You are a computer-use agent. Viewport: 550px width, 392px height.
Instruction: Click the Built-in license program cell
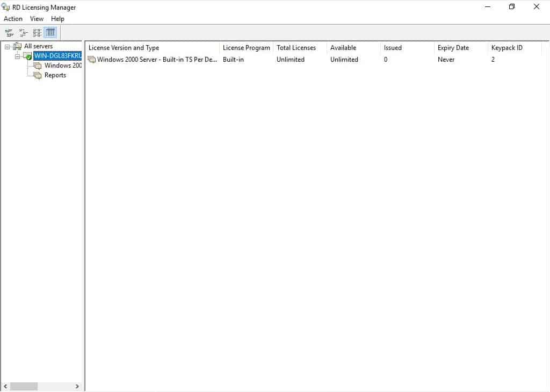(x=233, y=60)
